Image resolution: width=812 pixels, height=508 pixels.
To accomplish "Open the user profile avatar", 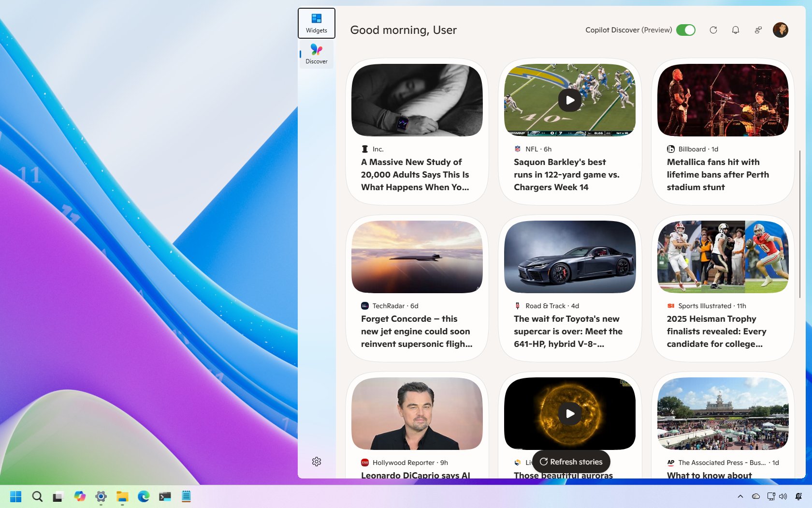I will coord(780,30).
